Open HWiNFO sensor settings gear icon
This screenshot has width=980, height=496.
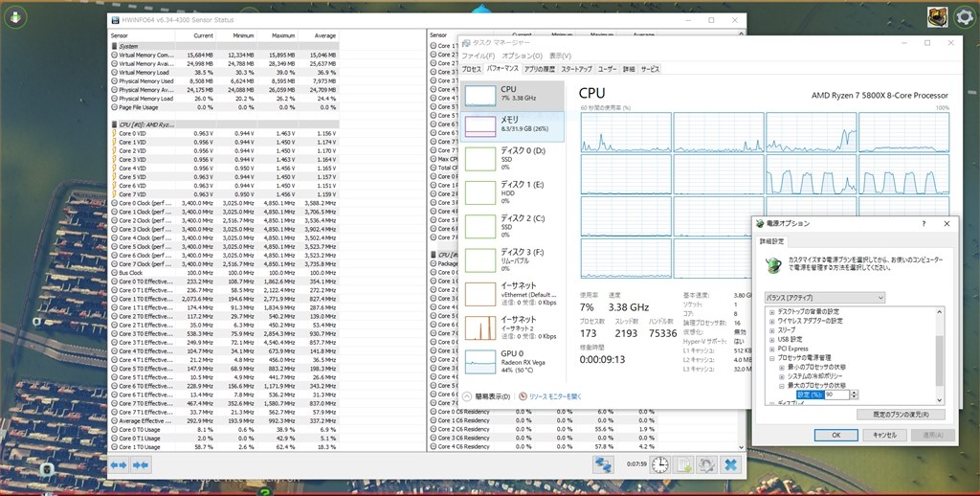(x=706, y=464)
